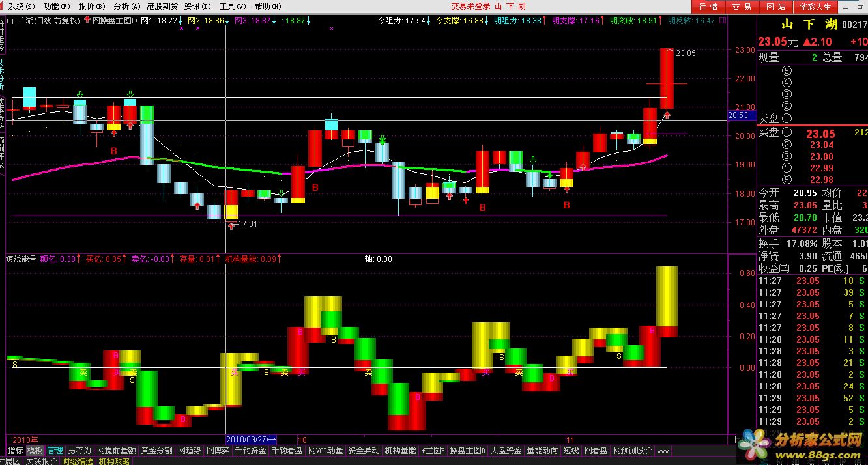Open the 帮助(H) menu

pos(267,7)
